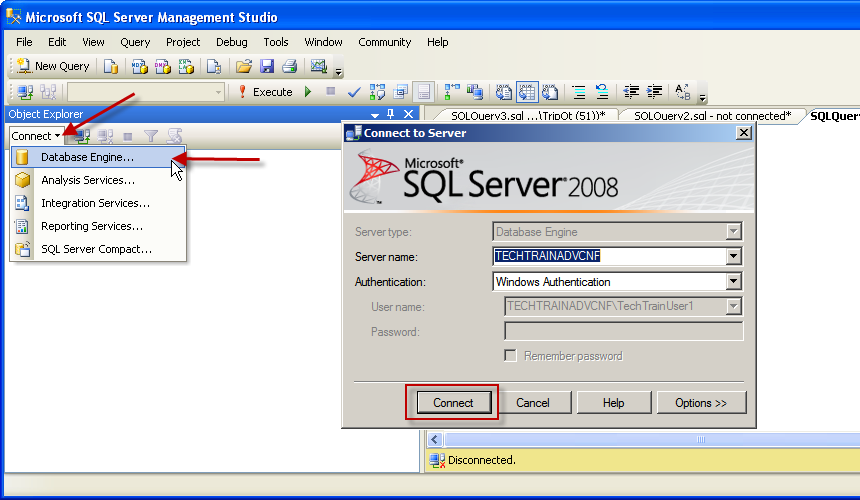Choose Integration Services from Connect menu

(98, 203)
